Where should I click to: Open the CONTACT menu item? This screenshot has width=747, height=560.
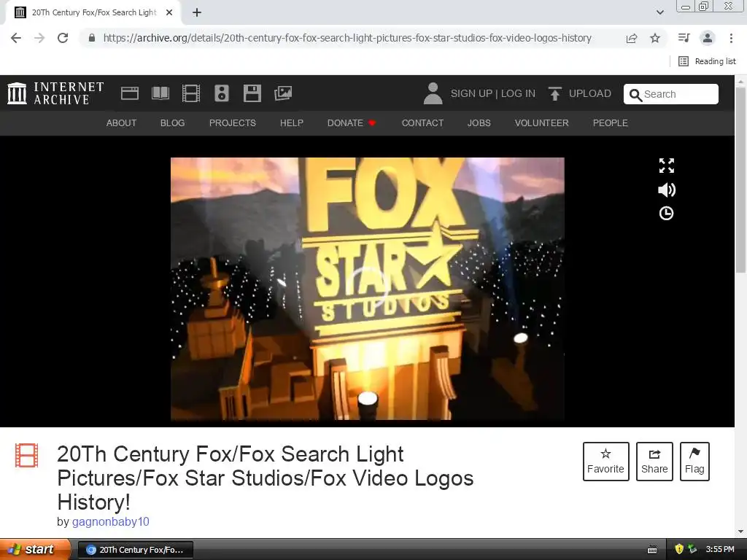coord(422,122)
